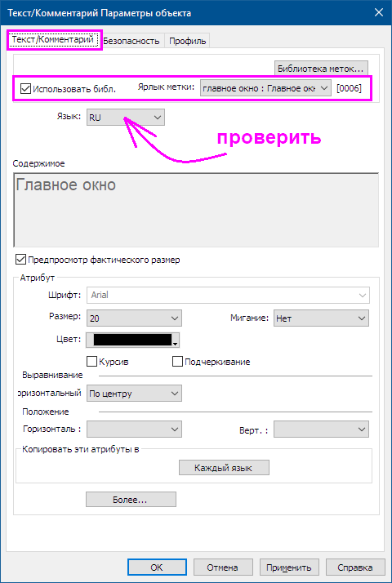Expand the Язык dropdown showing RU
Screen dimensions: 392x583
[x=126, y=118]
